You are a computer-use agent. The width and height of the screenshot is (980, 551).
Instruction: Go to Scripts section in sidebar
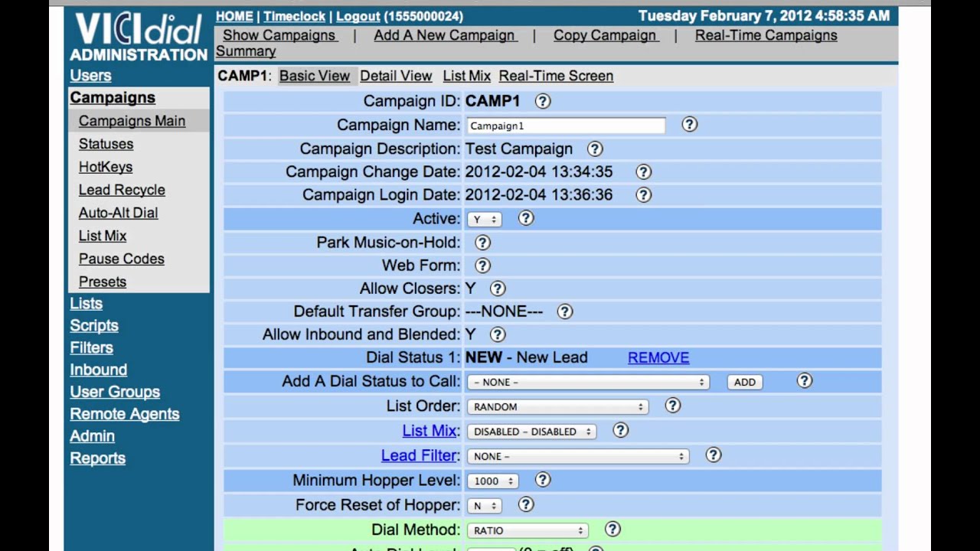pyautogui.click(x=94, y=325)
